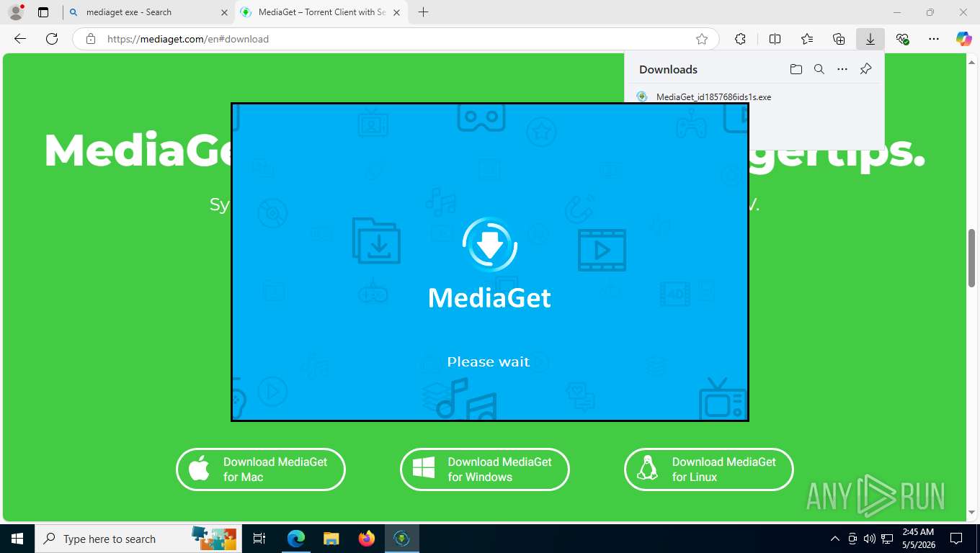This screenshot has height=553, width=980.
Task: Open Edge Settings and more menu
Action: pyautogui.click(x=934, y=39)
